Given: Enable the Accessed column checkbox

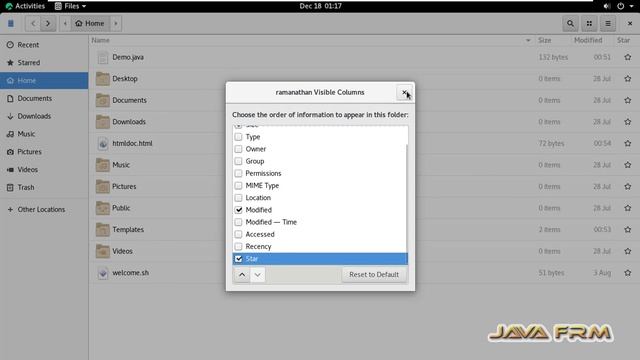Looking at the screenshot, I should pos(239,234).
